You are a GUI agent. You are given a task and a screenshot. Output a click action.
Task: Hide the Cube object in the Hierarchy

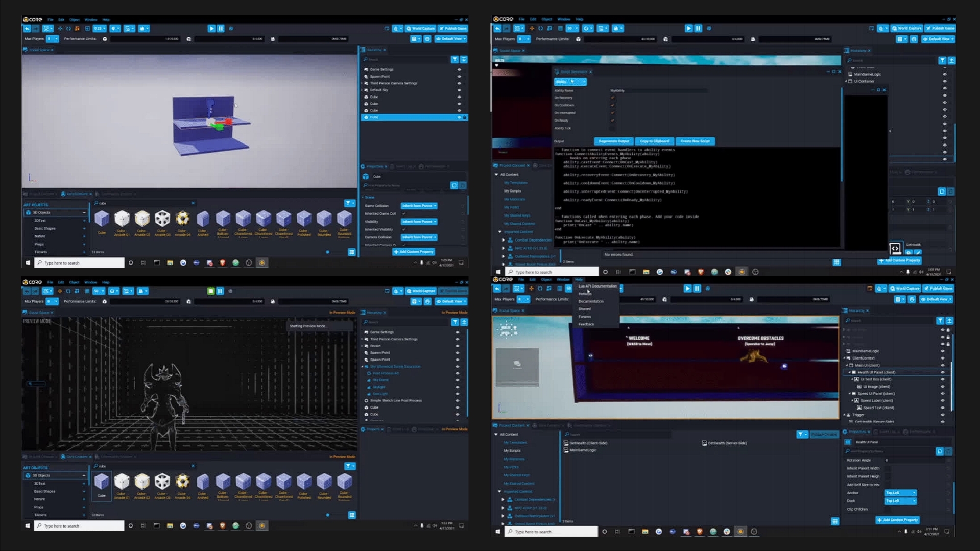coord(459,117)
